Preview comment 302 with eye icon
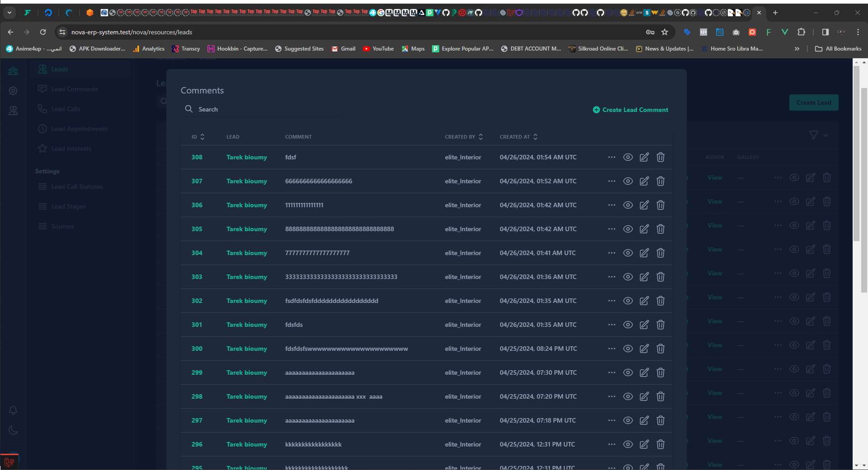The height and width of the screenshot is (470, 868). pos(628,301)
